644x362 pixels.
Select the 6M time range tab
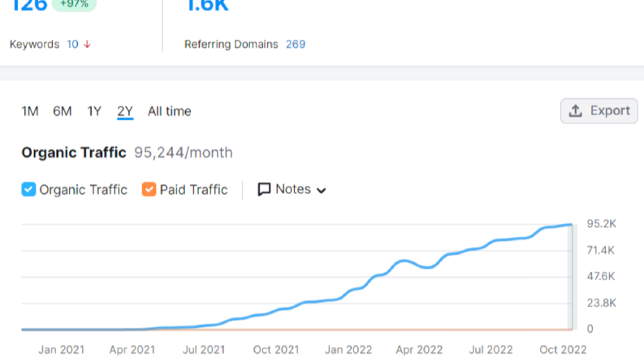coord(63,111)
